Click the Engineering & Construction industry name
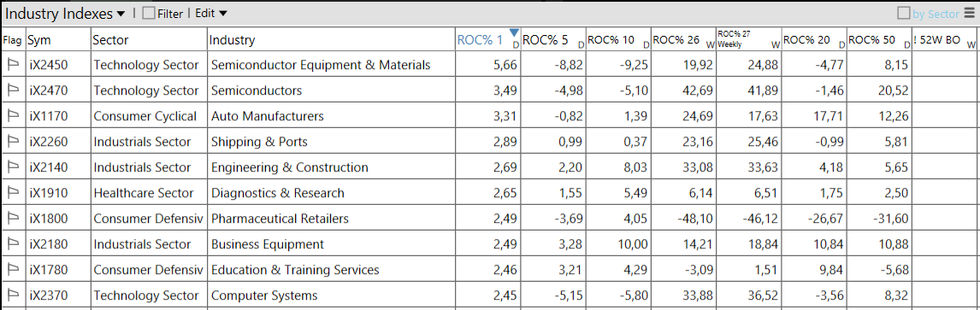 pyautogui.click(x=289, y=167)
